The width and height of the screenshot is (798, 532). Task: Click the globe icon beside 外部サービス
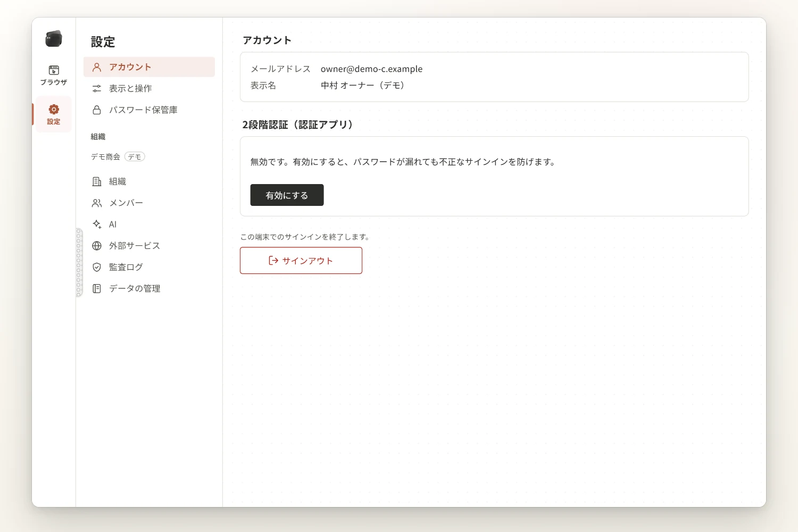pos(97,245)
